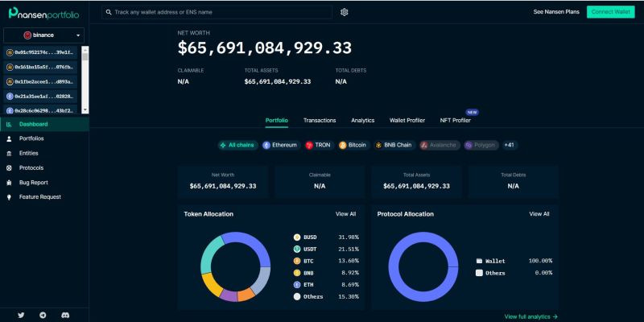Screen dimensions: 644x322
Task: Click the BNB token icon in legend
Action: click(297, 273)
